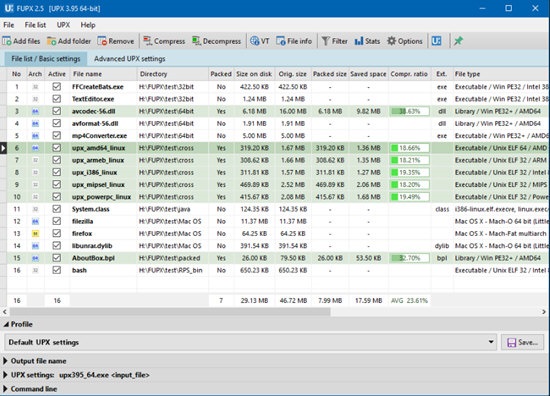Click the Remove toolbar icon
The image size is (550, 396).
point(102,41)
